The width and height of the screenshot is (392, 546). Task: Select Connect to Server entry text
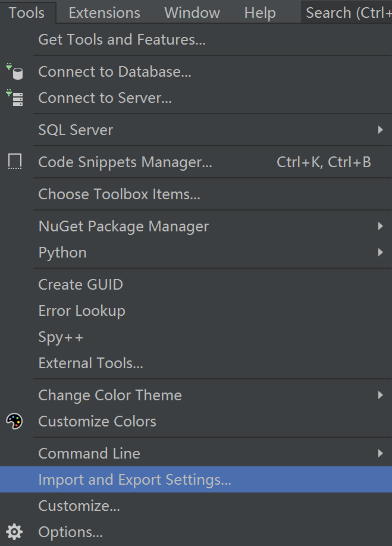pos(105,98)
